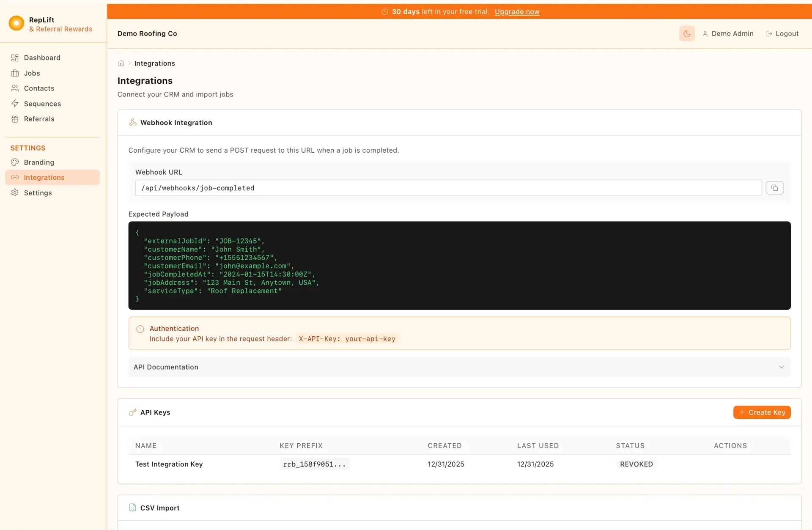Click the home breadcrumb icon
This screenshot has height=530, width=812.
121,63
